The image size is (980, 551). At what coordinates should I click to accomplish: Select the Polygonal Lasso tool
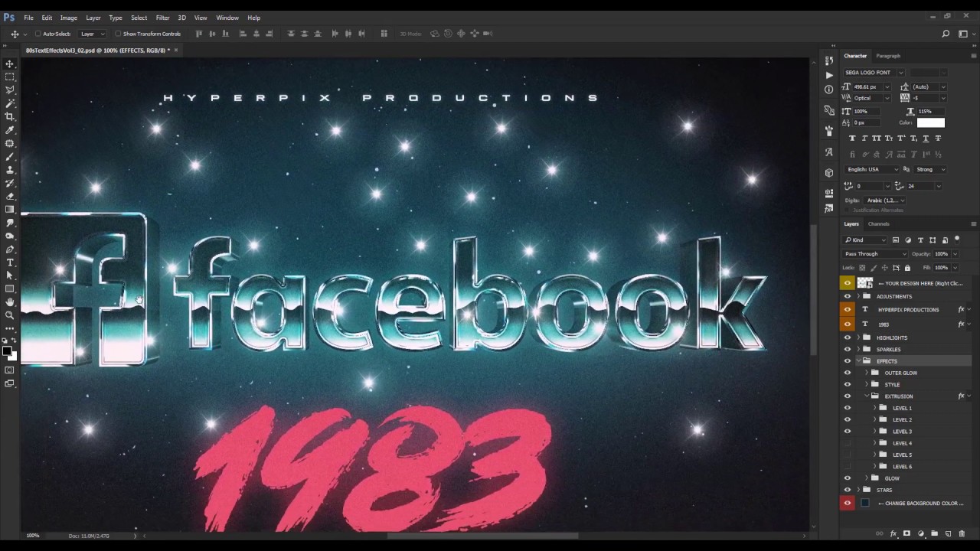[10, 90]
